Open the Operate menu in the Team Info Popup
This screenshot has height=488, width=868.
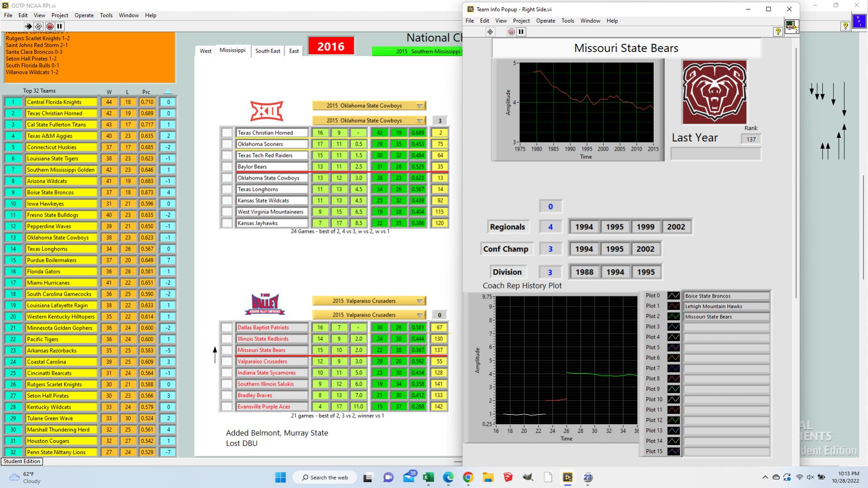(545, 21)
